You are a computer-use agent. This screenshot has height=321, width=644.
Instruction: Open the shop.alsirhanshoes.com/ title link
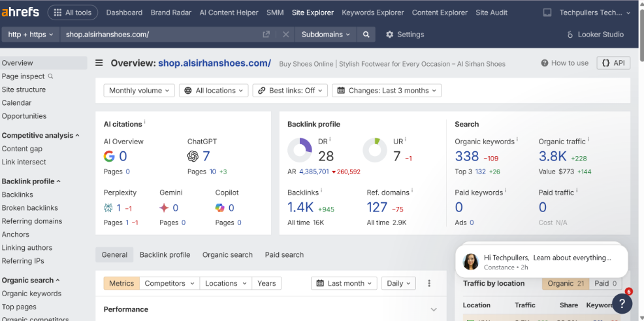214,63
